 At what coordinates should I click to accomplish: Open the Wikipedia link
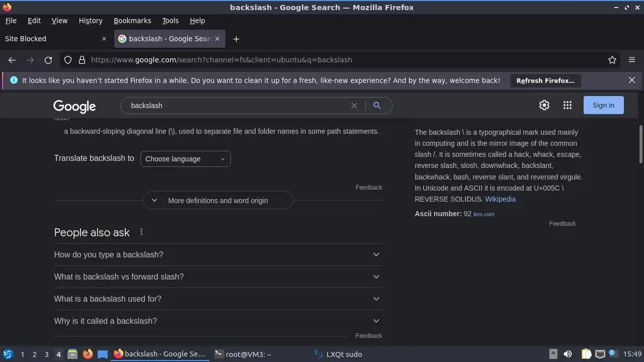(500, 199)
